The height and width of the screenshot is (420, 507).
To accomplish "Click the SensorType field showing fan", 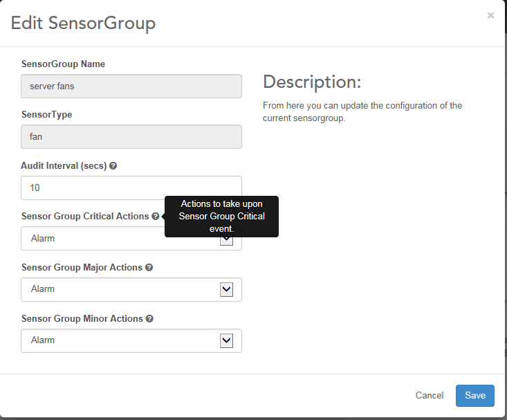I will 131,137.
